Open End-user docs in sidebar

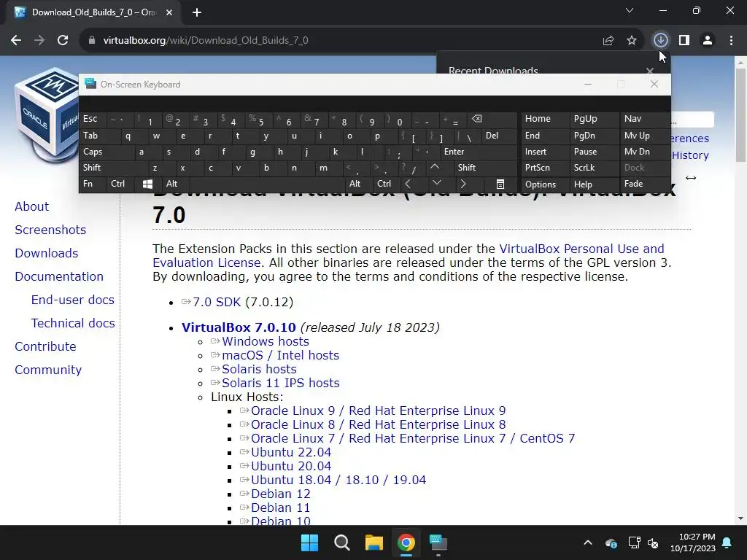73,300
